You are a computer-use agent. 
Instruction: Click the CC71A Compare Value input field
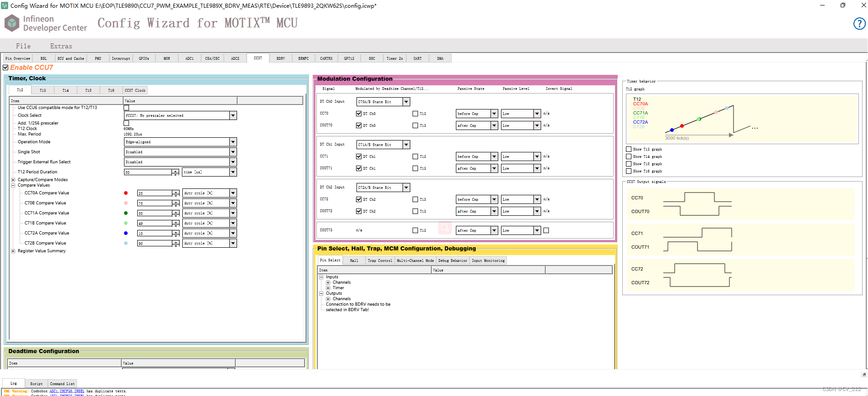(x=155, y=213)
